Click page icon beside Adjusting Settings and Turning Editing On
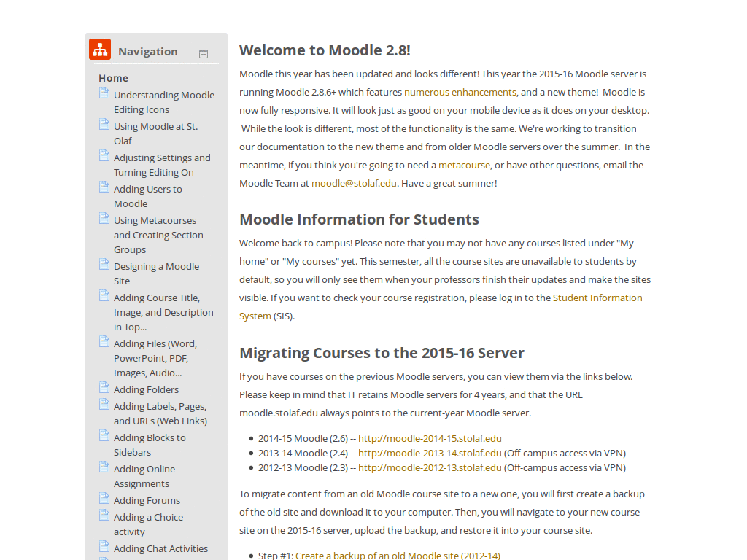 [x=104, y=156]
